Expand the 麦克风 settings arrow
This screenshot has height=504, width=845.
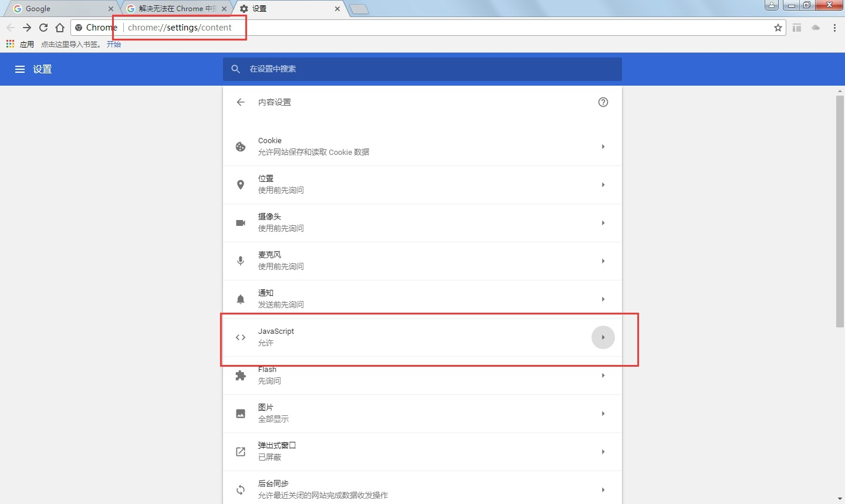tap(603, 261)
